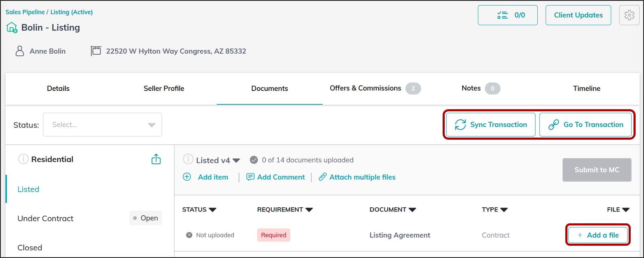Click the info icon beside Listed v4
644x258 pixels.
188,160
